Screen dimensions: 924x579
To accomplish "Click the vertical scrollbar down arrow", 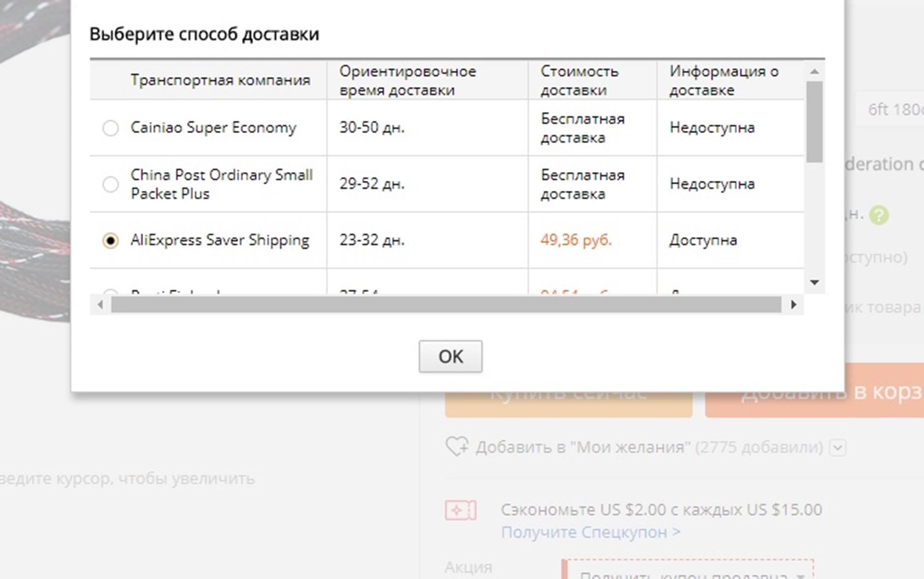I will (814, 282).
